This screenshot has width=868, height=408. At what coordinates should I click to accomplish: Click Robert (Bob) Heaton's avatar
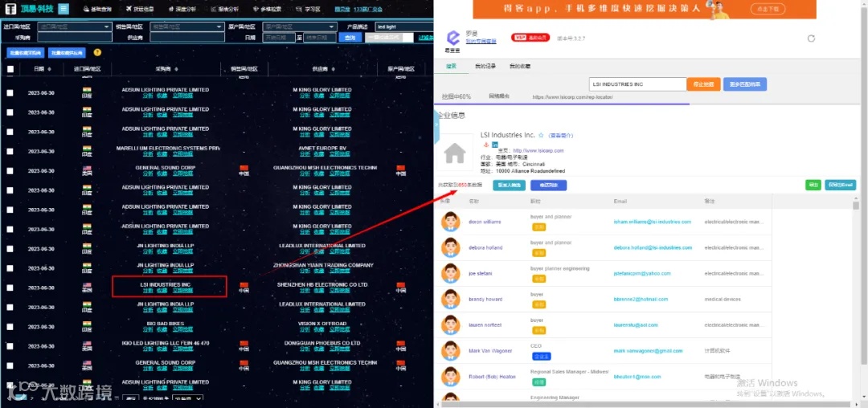451,377
